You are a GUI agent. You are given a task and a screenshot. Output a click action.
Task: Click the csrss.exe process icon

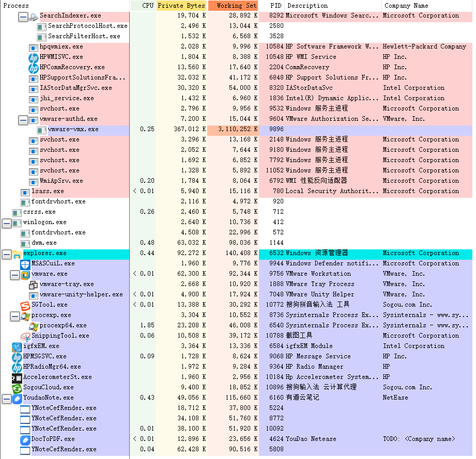pyautogui.click(x=17, y=213)
